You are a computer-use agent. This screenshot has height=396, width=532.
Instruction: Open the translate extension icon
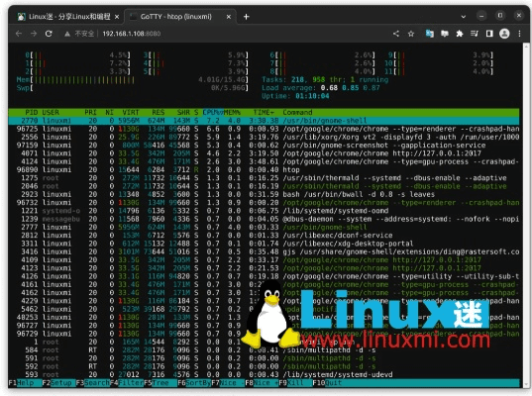(x=430, y=34)
